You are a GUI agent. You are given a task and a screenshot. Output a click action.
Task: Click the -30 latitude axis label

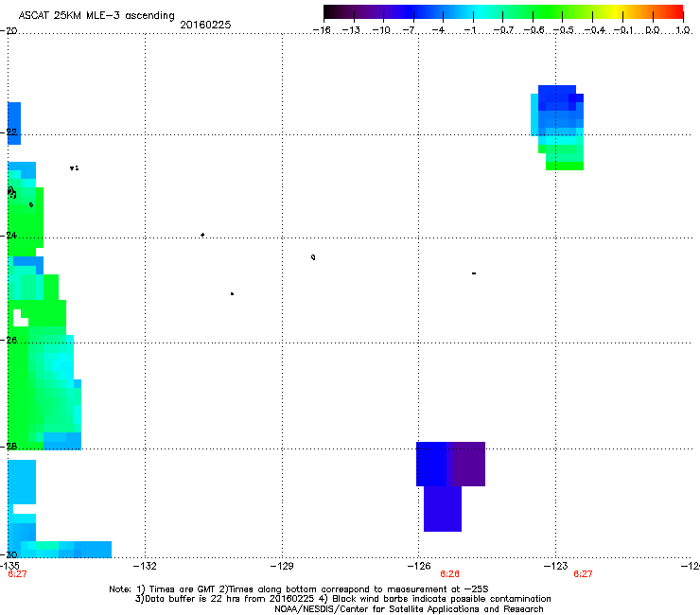click(9, 554)
